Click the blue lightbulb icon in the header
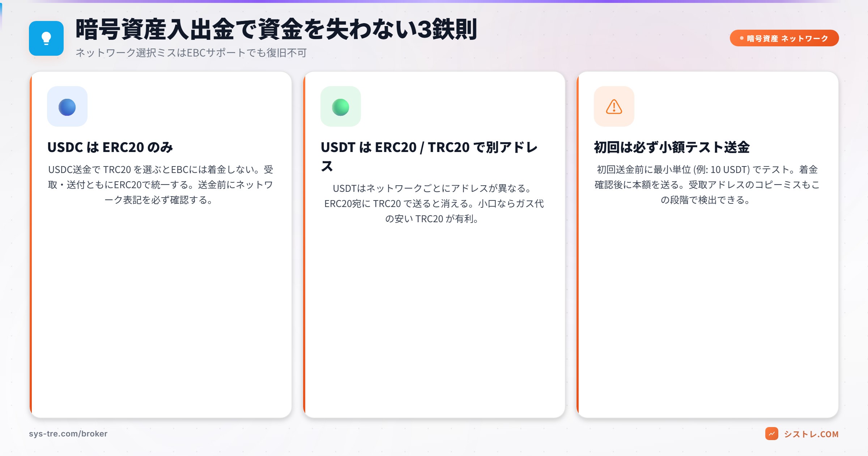868x456 pixels. (x=46, y=38)
